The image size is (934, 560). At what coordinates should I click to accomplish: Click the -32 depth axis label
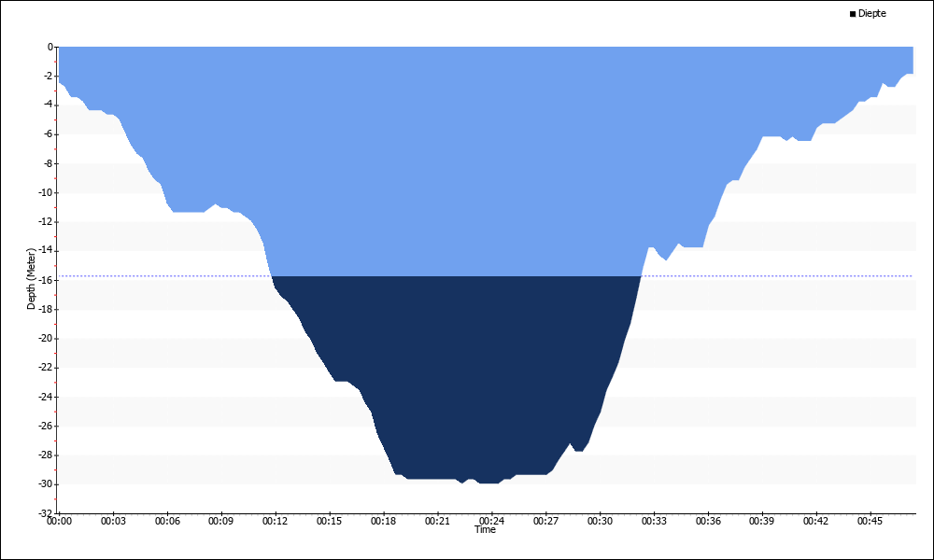pyautogui.click(x=47, y=513)
